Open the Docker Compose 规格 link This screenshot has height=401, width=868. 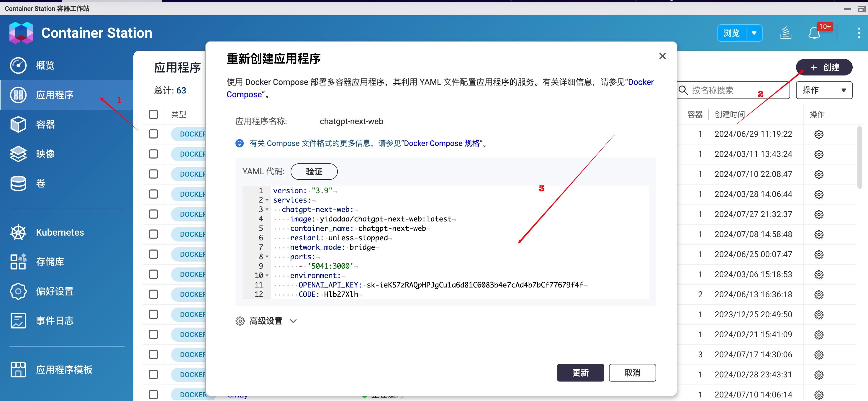tap(442, 143)
